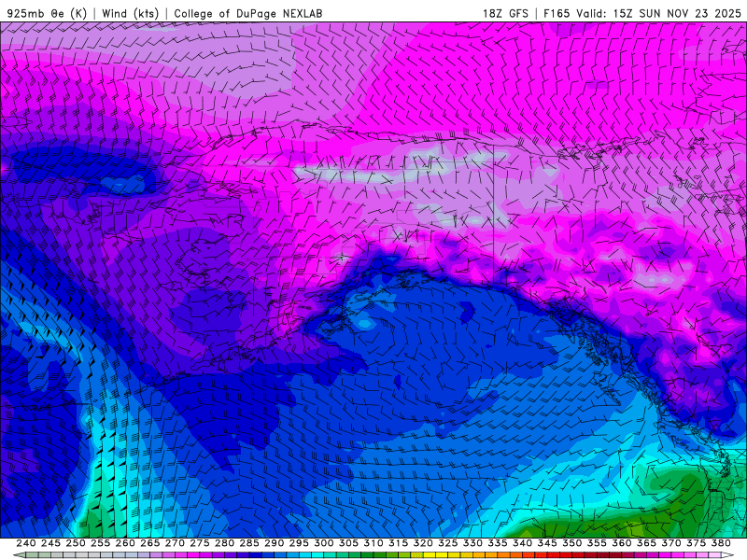Click the 255 colorbar scale label
The image size is (747, 560).
click(x=101, y=543)
